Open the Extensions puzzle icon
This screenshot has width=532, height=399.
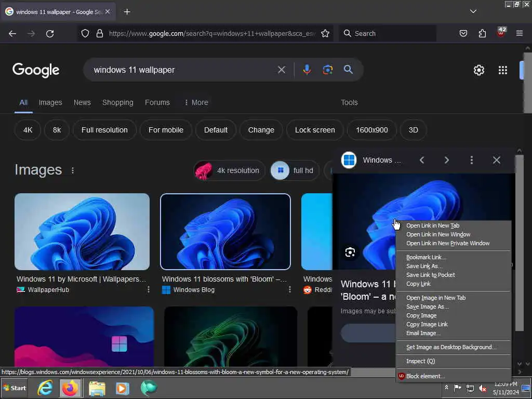point(482,33)
